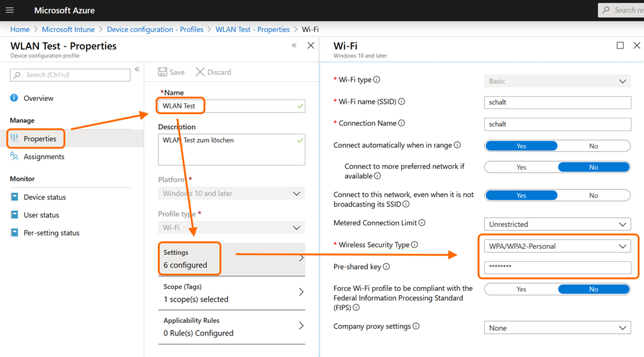The width and height of the screenshot is (644, 357).
Task: Select Device status under Monitor
Action: pyautogui.click(x=45, y=197)
